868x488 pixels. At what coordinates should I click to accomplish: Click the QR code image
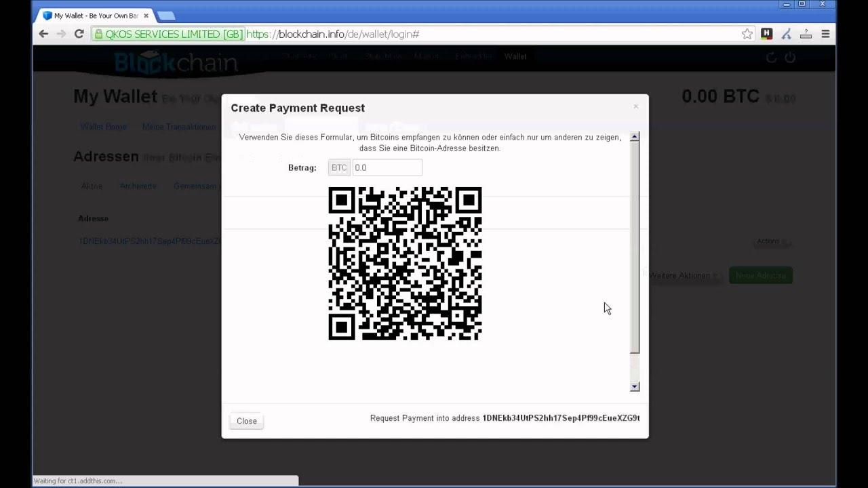coord(405,263)
